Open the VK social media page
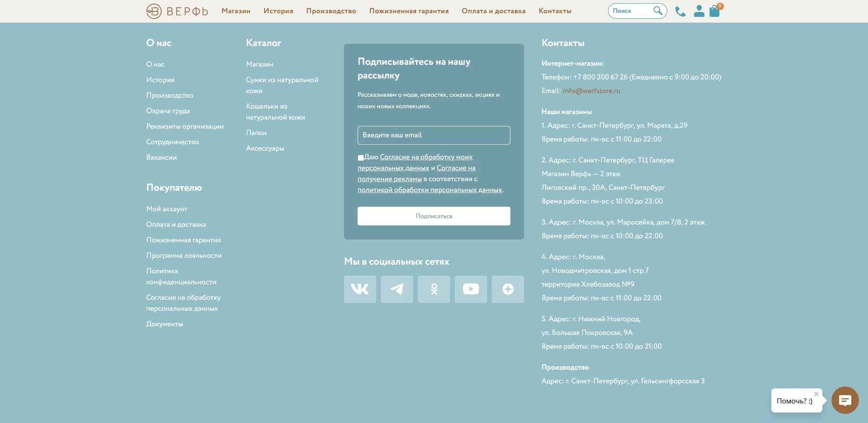 point(360,289)
